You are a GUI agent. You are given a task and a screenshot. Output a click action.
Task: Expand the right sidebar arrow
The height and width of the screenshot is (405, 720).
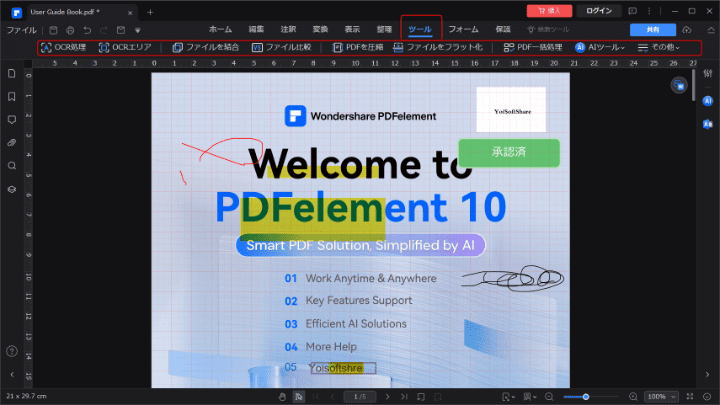[707, 375]
